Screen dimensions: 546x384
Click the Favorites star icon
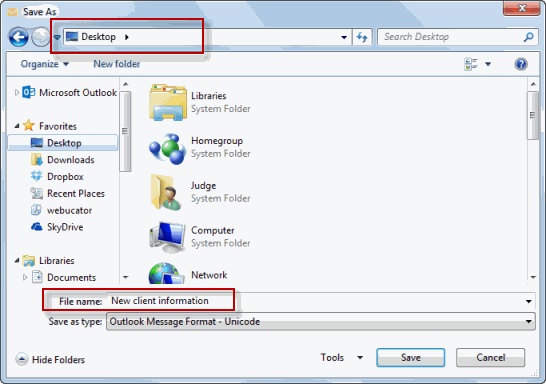coord(29,125)
